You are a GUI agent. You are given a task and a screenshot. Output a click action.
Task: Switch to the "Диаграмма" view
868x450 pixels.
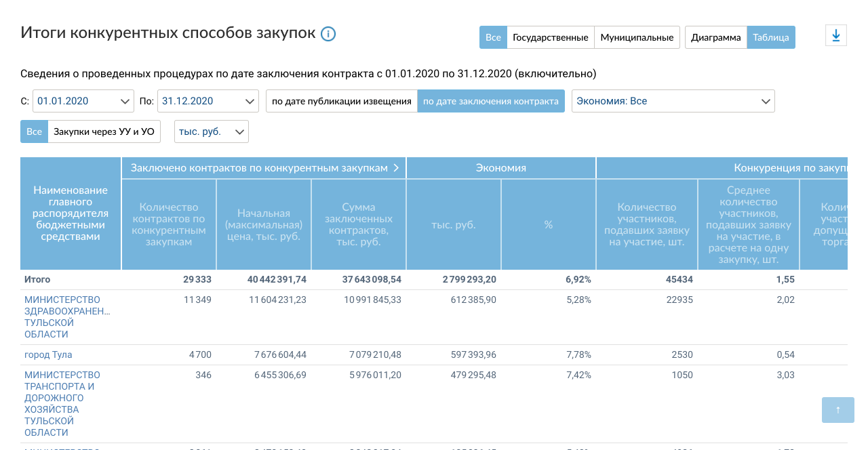(715, 37)
